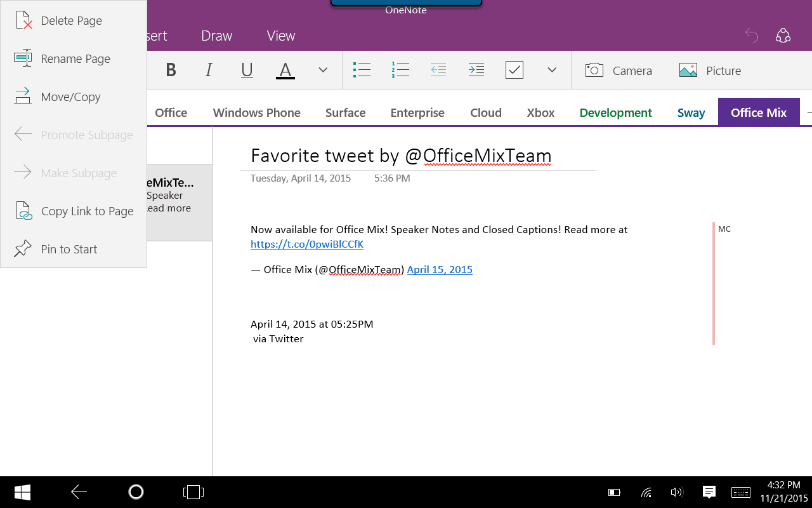The width and height of the screenshot is (812, 508).
Task: Insert a Picture from file
Action: pyautogui.click(x=710, y=70)
